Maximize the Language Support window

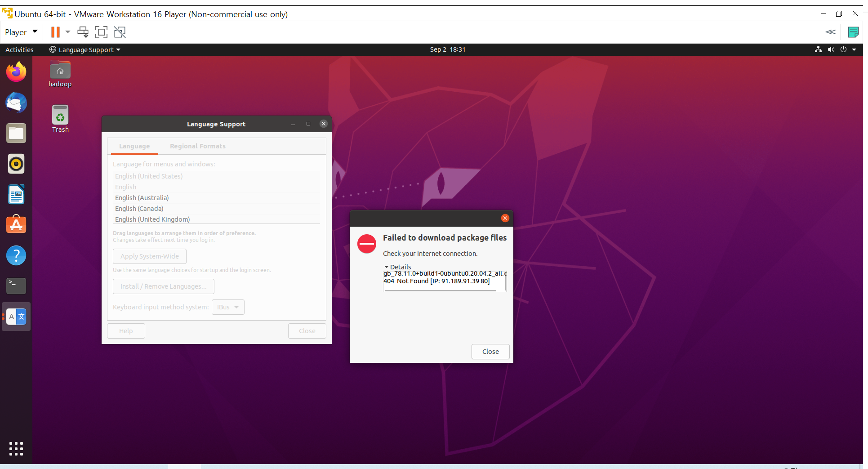point(308,124)
